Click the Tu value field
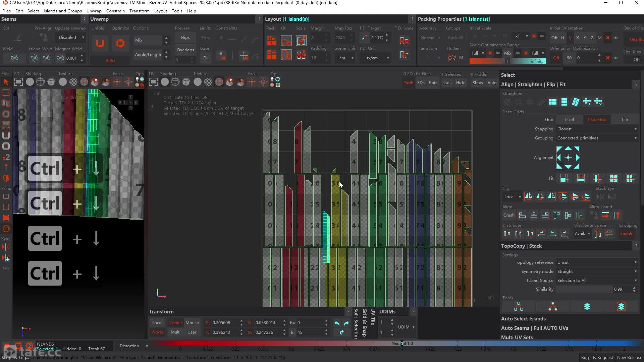644x362 pixels. point(225,323)
